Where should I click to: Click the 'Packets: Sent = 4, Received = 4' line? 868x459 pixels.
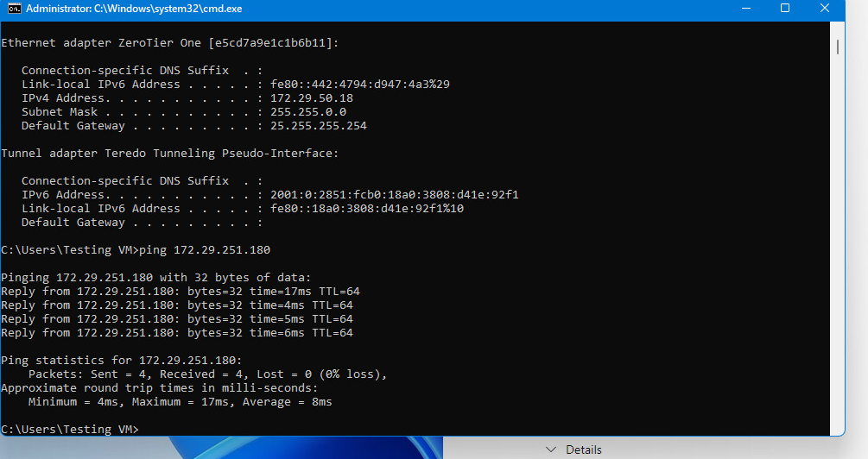[208, 374]
